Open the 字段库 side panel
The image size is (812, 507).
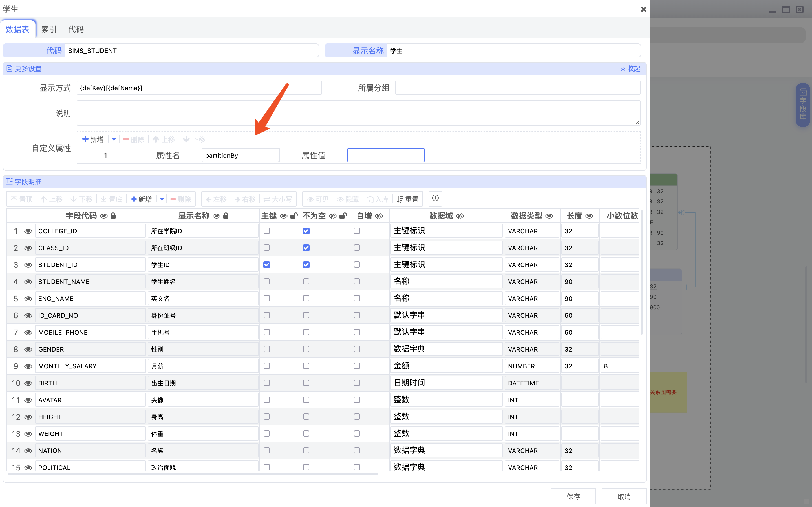click(803, 104)
